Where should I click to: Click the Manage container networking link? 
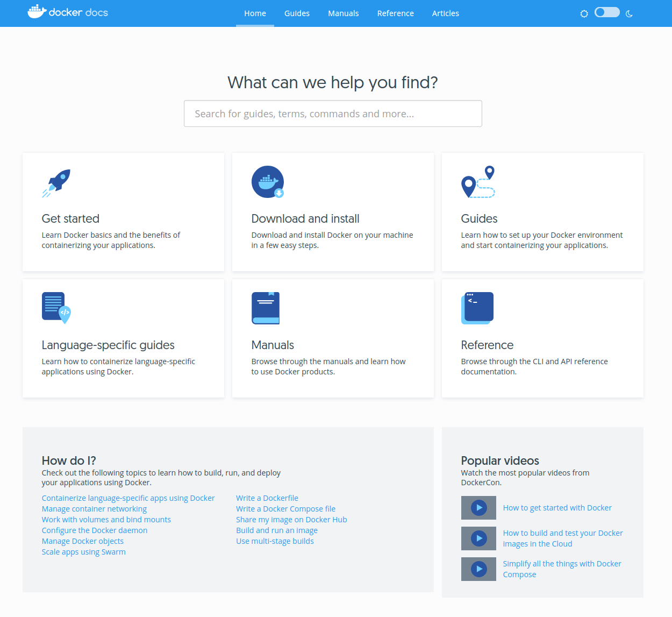(x=94, y=508)
